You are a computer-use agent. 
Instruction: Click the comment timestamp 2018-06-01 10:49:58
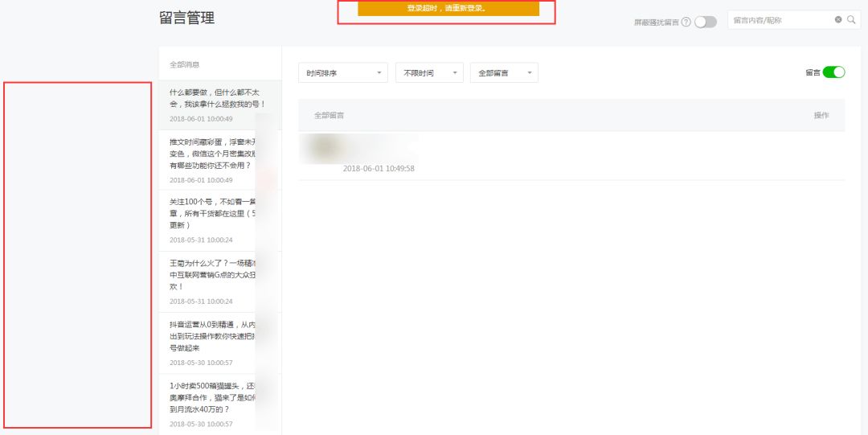pos(379,169)
